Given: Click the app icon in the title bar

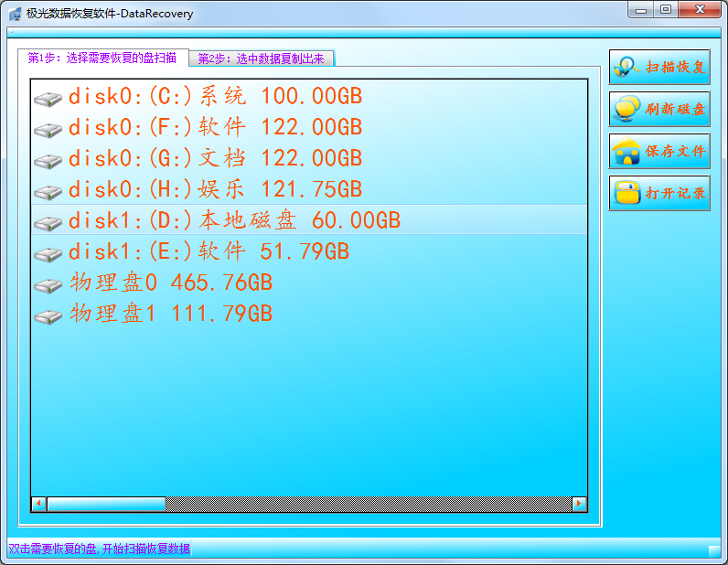Looking at the screenshot, I should click(15, 13).
